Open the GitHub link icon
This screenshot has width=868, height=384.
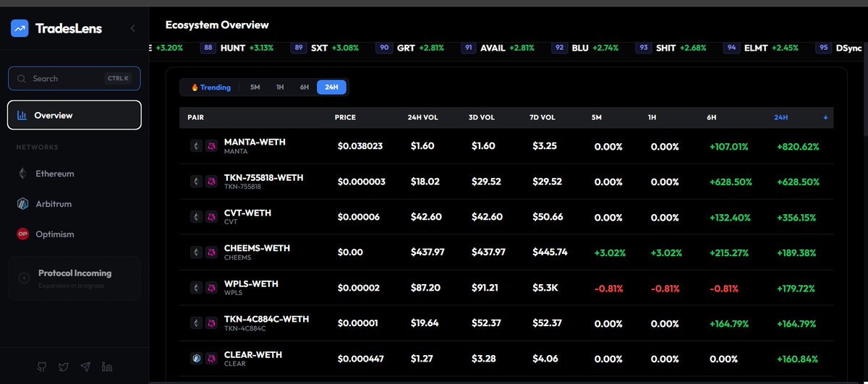pyautogui.click(x=42, y=367)
